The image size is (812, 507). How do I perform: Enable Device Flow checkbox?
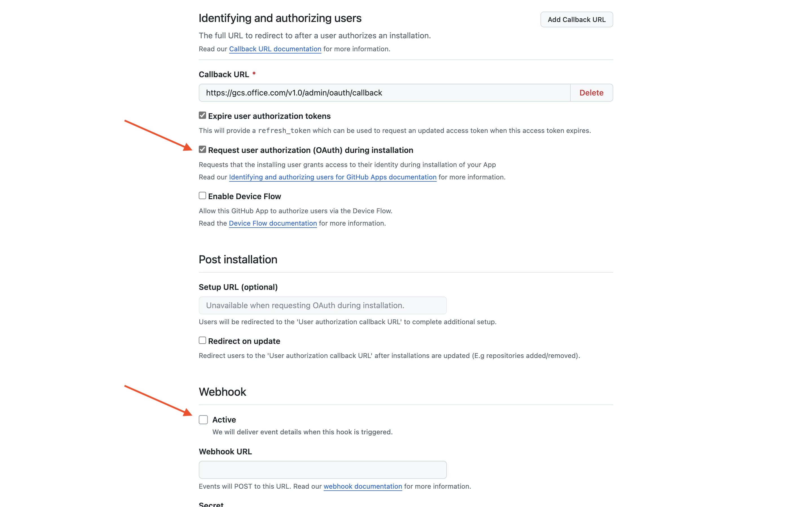pos(202,195)
